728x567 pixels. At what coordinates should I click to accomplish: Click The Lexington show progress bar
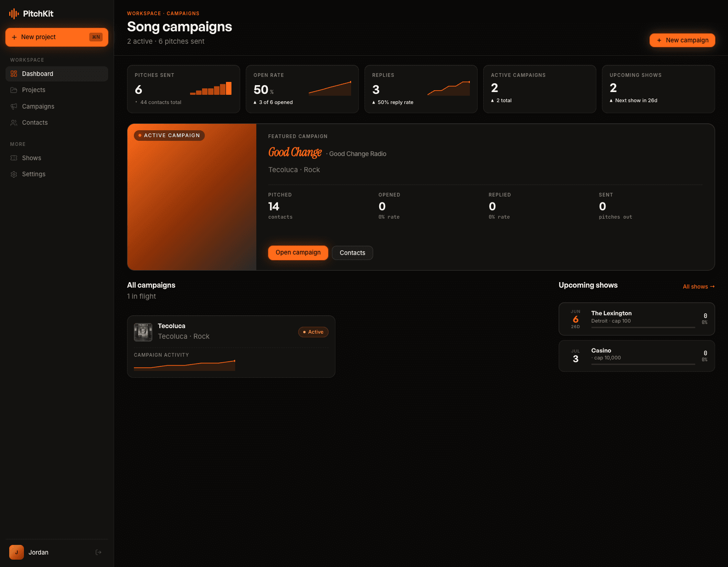tap(643, 328)
